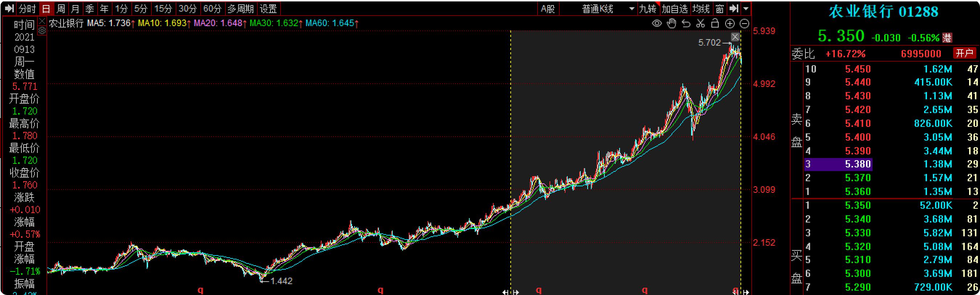Zoom out with the circled minus icon
980x295 pixels.
click(744, 24)
